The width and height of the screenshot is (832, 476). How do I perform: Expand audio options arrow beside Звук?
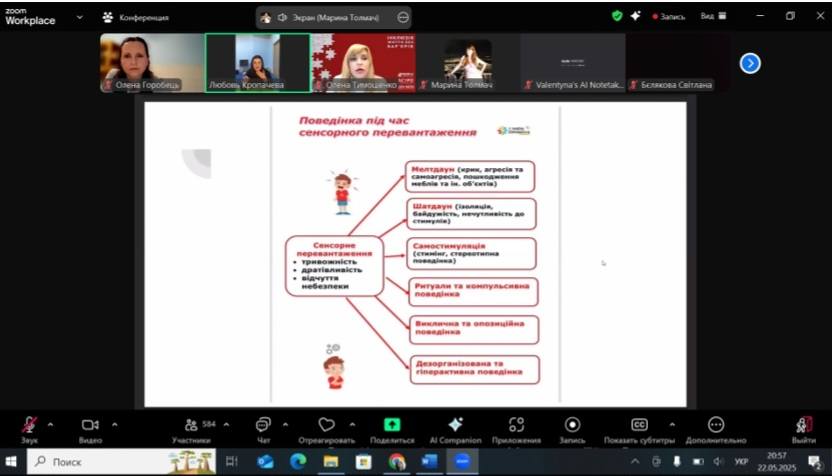tap(51, 423)
